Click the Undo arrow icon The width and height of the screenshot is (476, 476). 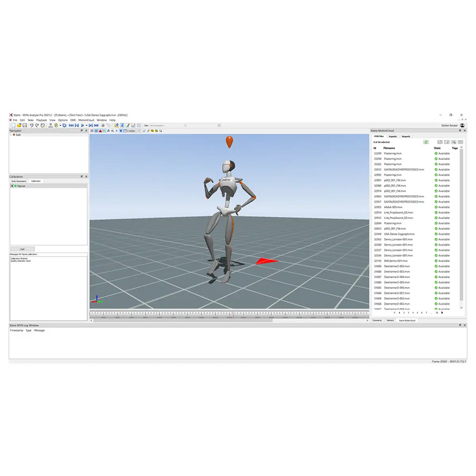(31, 126)
